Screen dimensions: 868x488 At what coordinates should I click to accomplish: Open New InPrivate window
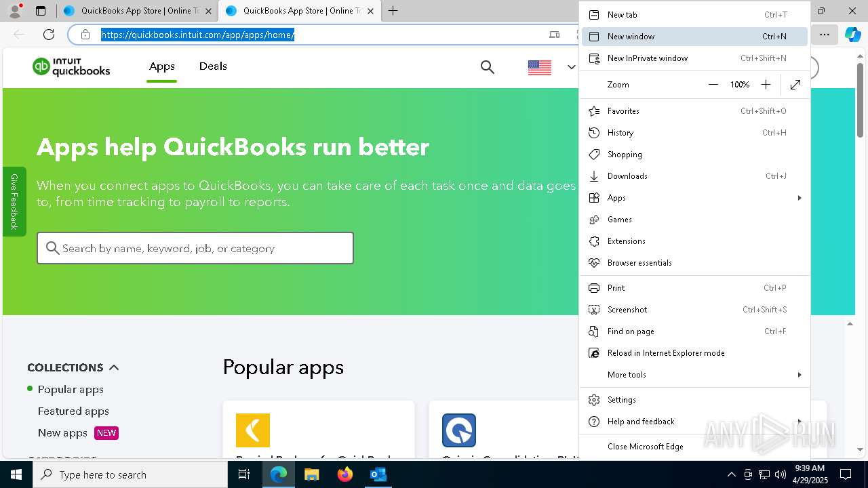tap(694, 58)
